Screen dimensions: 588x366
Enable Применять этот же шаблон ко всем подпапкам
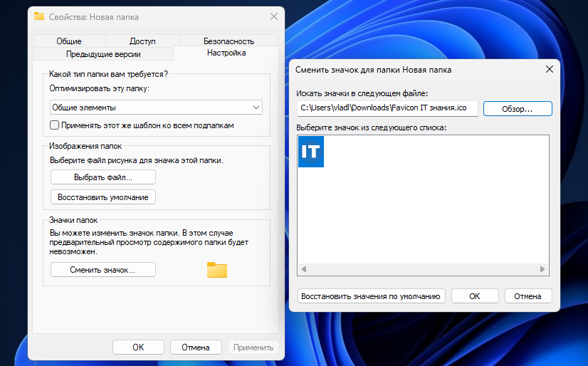pos(54,125)
